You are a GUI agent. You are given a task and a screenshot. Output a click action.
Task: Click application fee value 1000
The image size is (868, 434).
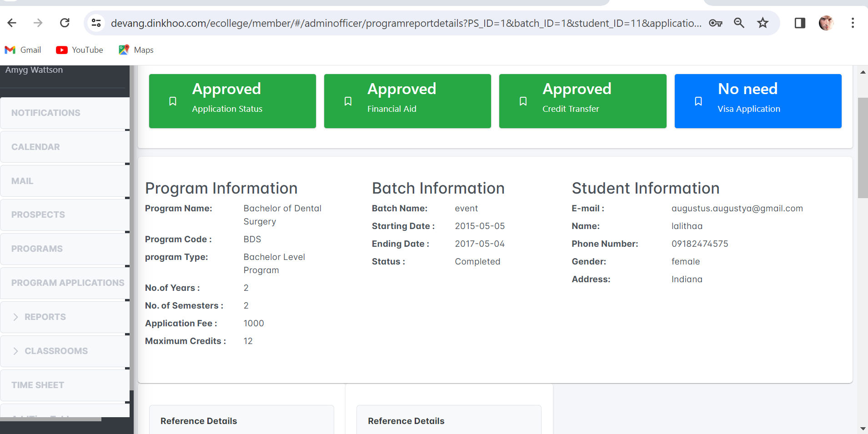254,323
